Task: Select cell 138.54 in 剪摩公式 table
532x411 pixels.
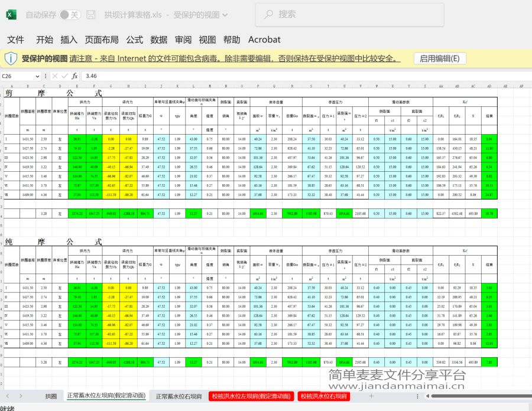Action: (x=441, y=148)
